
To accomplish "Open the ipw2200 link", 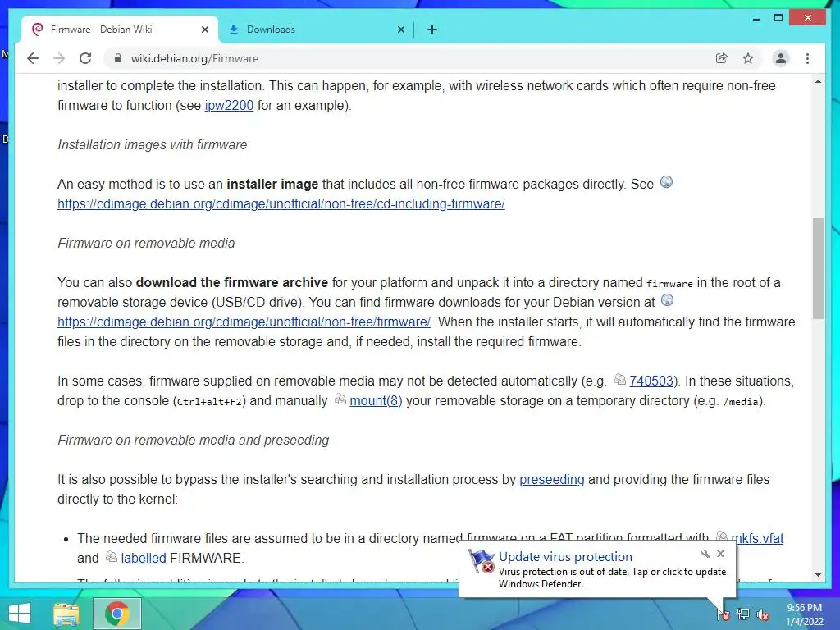I will coord(229,106).
